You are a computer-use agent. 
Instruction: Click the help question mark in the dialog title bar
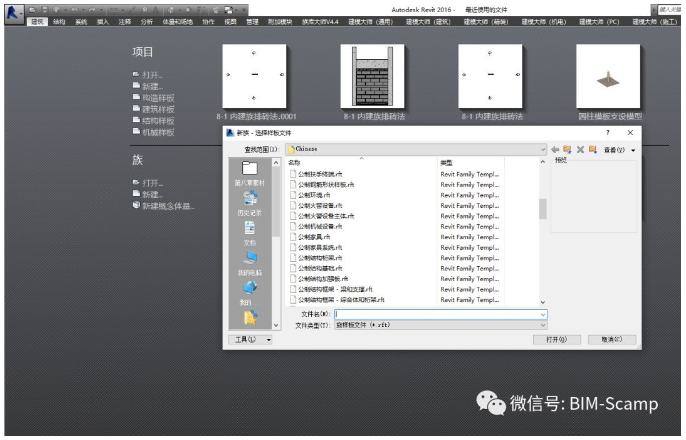click(607, 133)
